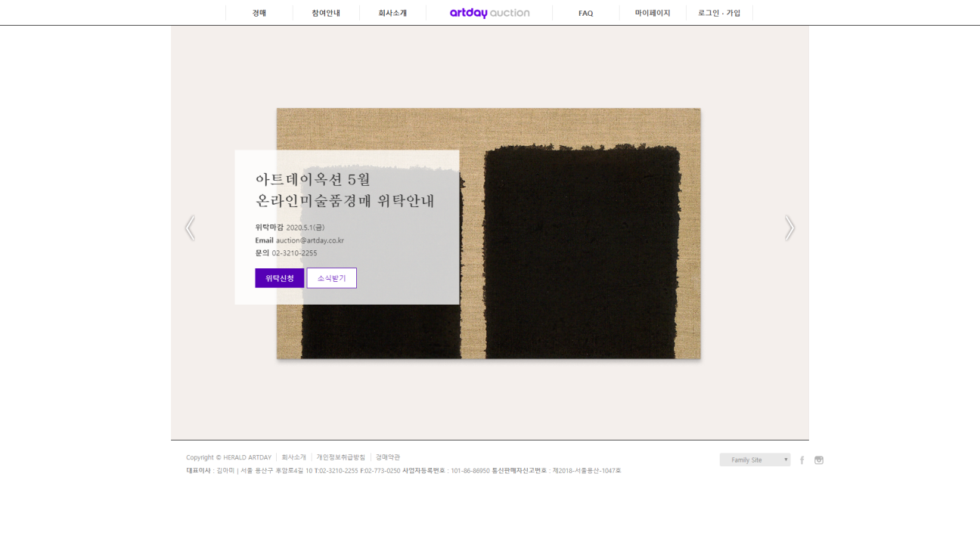Select the 경매 menu item

tap(259, 12)
